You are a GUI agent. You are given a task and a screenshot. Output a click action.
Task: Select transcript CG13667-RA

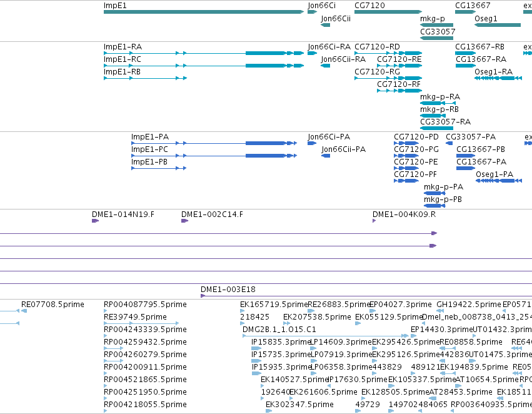pyautogui.click(x=481, y=59)
